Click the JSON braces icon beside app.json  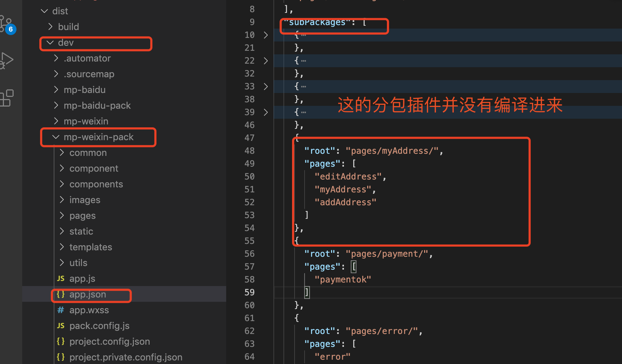pyautogui.click(x=61, y=294)
